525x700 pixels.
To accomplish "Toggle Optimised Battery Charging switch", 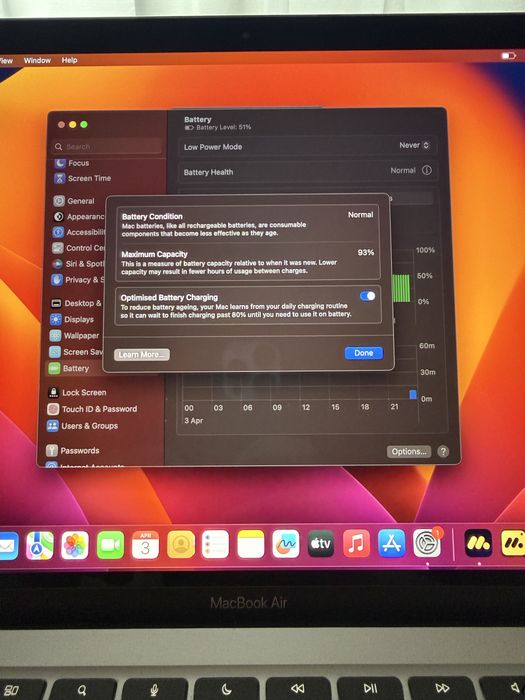I will [x=367, y=296].
